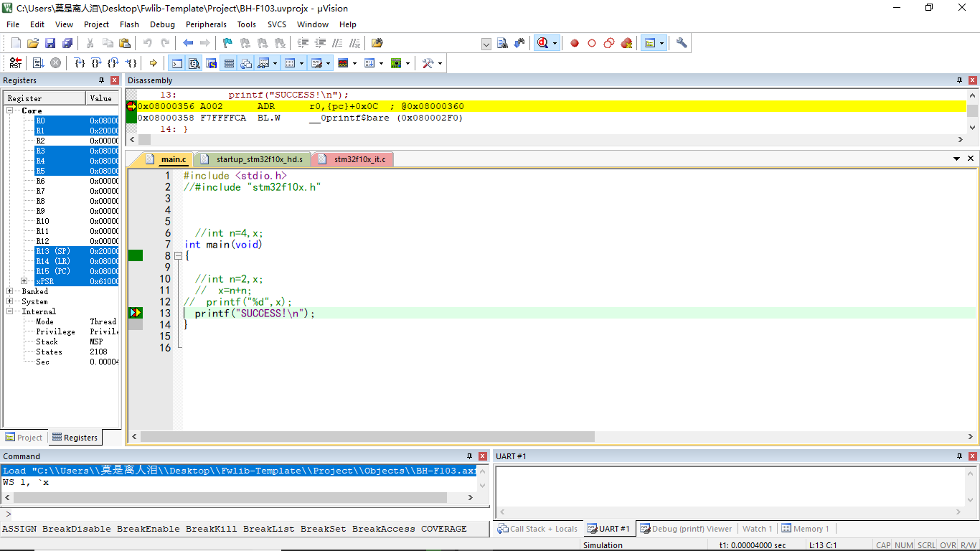This screenshot has width=980, height=551.
Task: Open the Peripherals menu
Action: [x=206, y=24]
